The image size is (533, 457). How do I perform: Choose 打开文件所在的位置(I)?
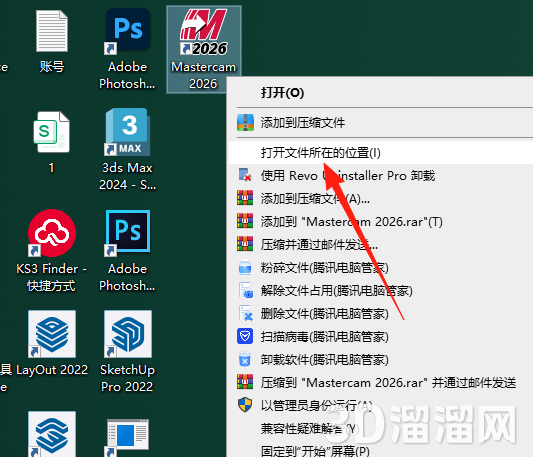(x=380, y=153)
